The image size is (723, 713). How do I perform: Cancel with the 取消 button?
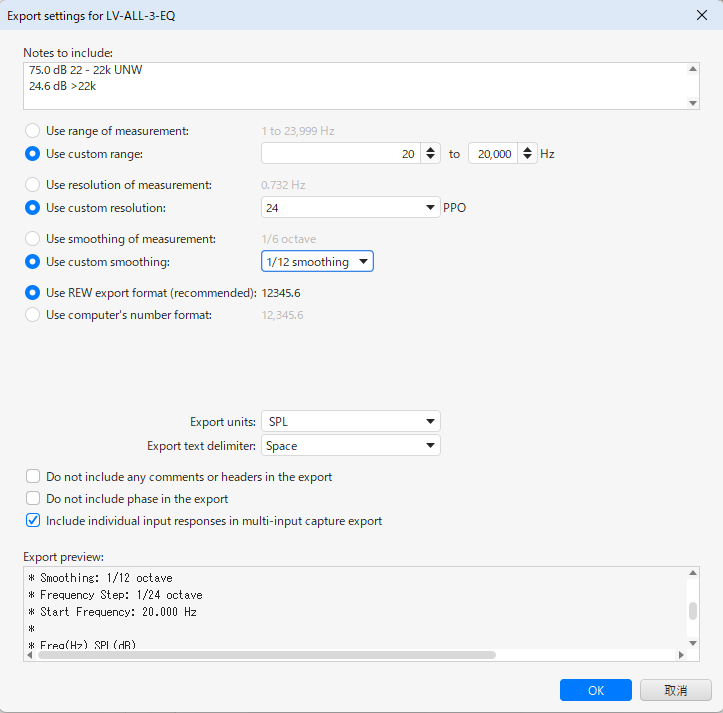676,690
